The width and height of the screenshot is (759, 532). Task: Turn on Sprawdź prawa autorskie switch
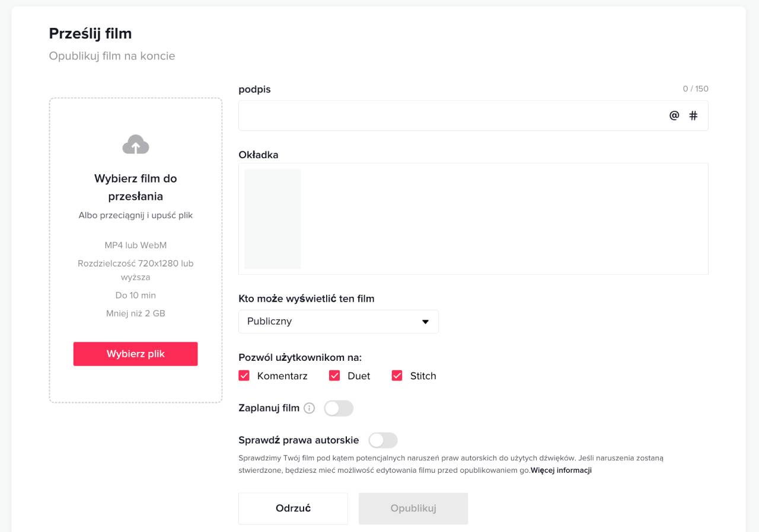[382, 440]
